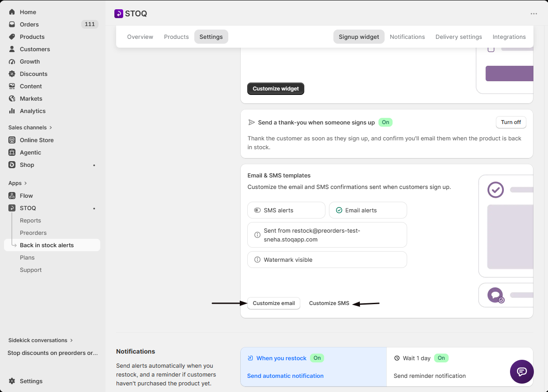Click the Flow app icon
548x392 pixels.
[12, 196]
